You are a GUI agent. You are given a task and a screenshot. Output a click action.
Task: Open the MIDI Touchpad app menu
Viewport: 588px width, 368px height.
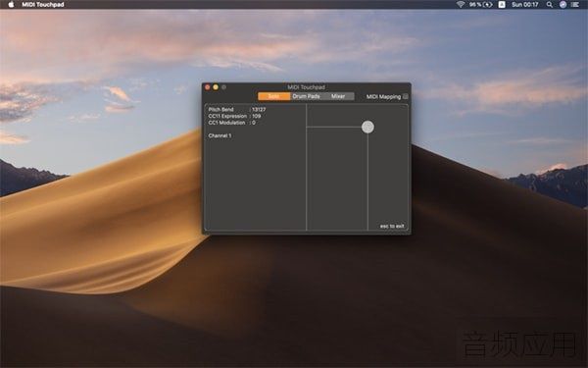click(x=43, y=5)
